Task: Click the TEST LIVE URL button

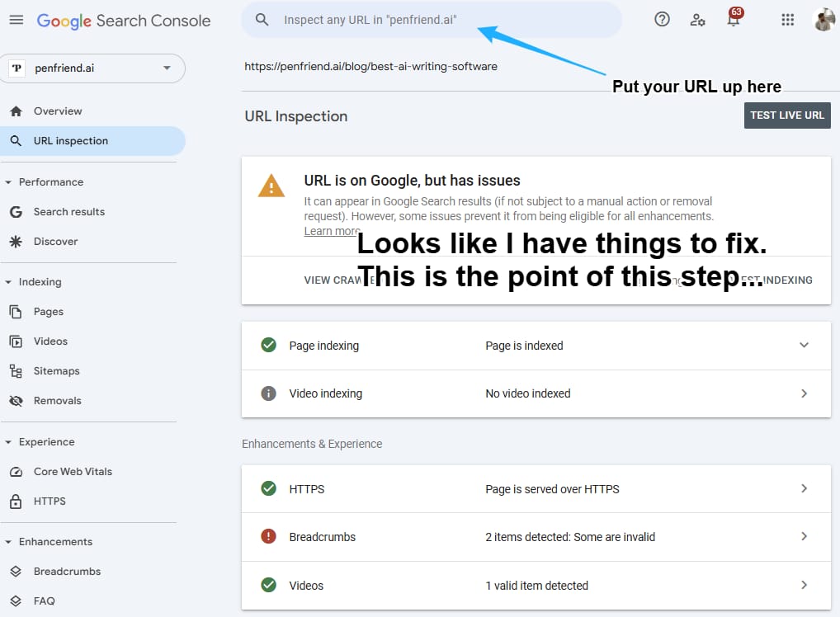Action: pyautogui.click(x=787, y=115)
